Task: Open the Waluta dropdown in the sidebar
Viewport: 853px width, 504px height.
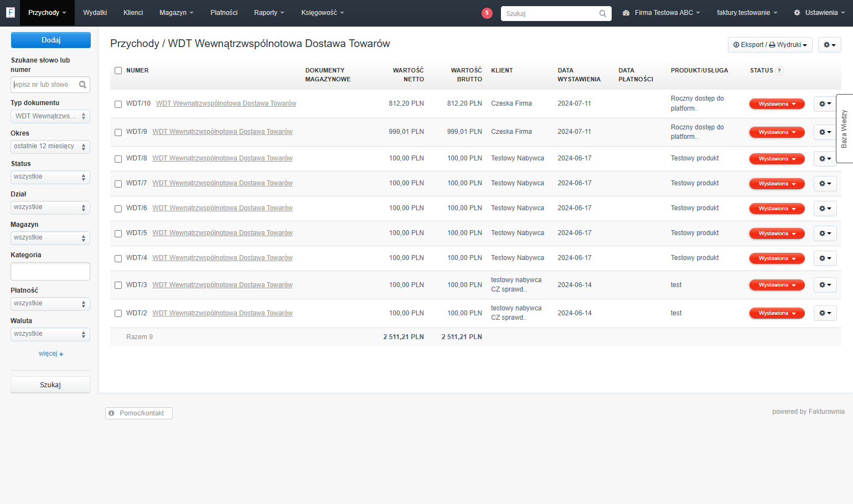Action: click(x=50, y=334)
